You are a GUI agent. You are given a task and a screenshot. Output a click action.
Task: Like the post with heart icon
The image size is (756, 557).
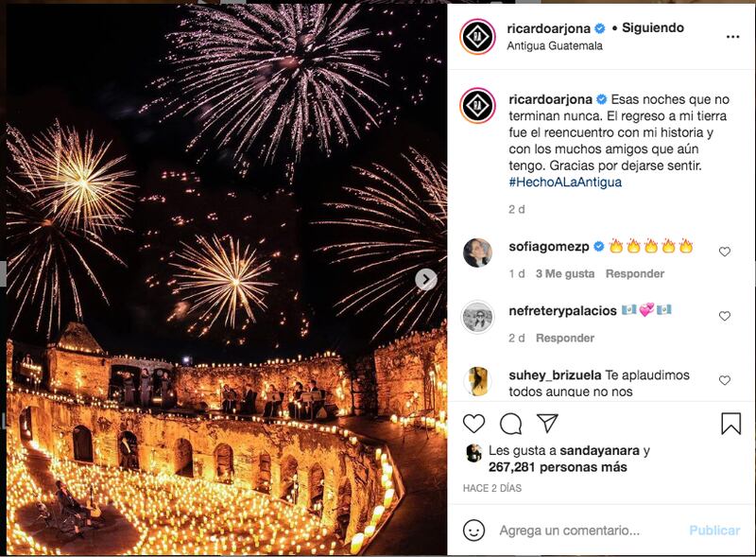click(x=474, y=423)
